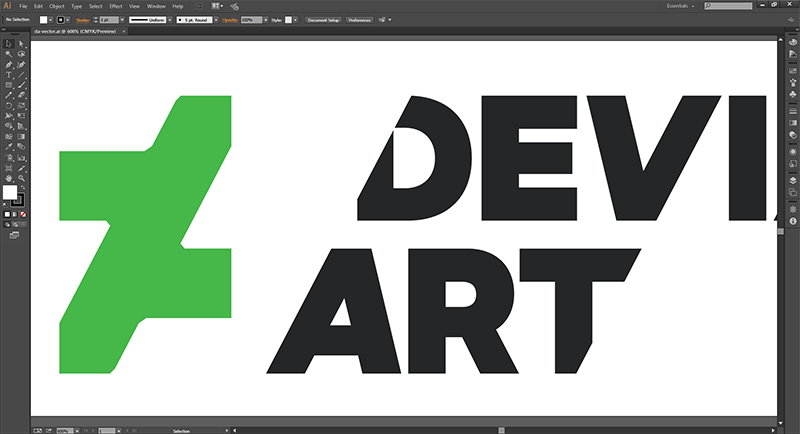Open the orange Opacity panel link
This screenshot has height=434, width=800.
pos(230,20)
